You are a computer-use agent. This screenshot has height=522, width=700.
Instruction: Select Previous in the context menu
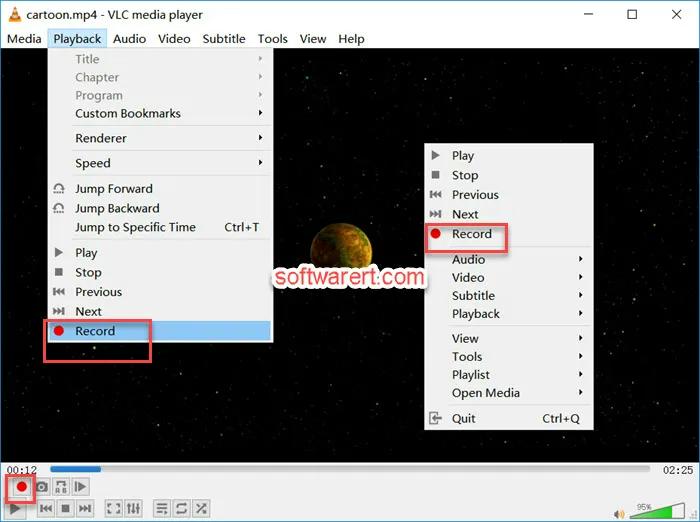click(509, 195)
